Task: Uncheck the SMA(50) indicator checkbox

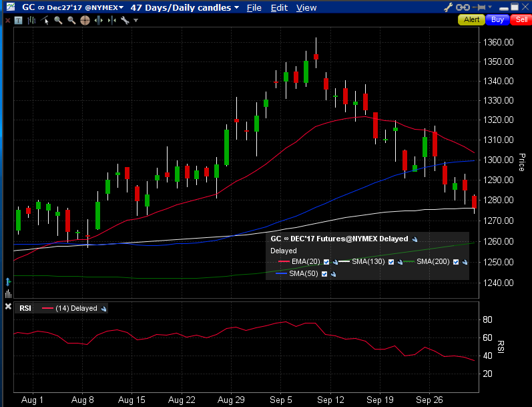Action: coord(324,274)
